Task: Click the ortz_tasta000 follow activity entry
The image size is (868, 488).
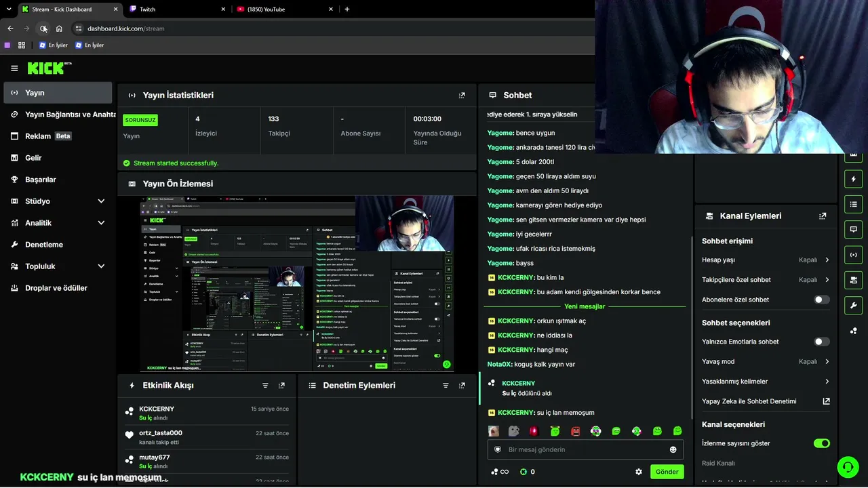Action: [x=207, y=437]
